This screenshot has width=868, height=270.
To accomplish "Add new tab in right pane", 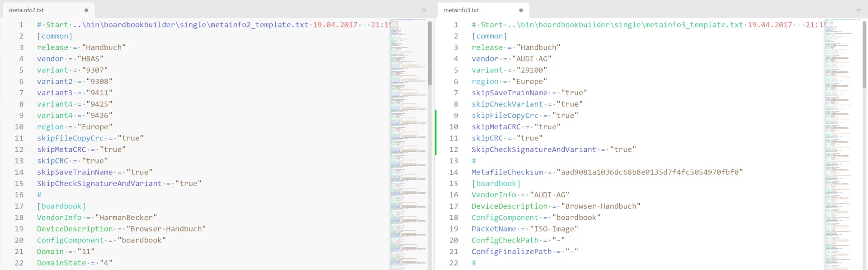I will [859, 10].
